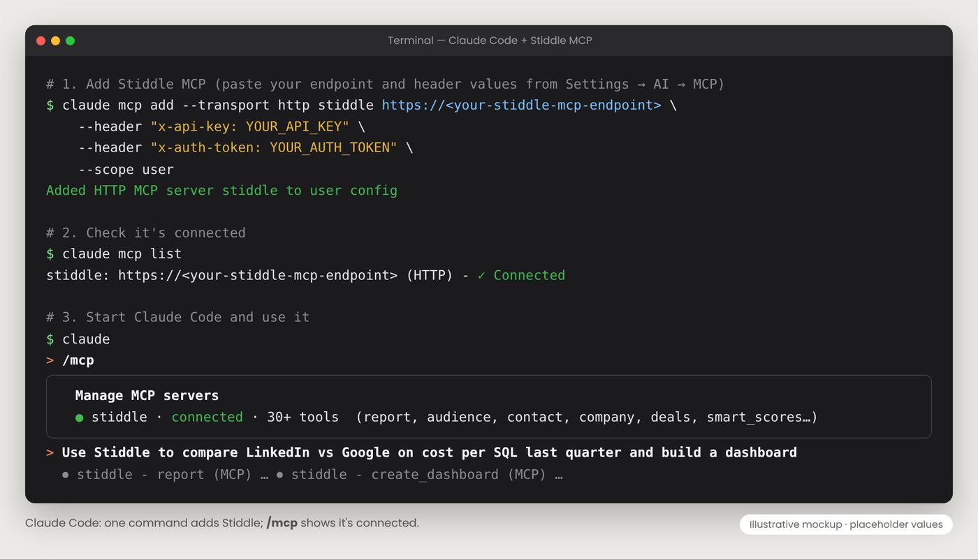Click the '--scope user' option line
The image size is (978, 560).
click(126, 169)
